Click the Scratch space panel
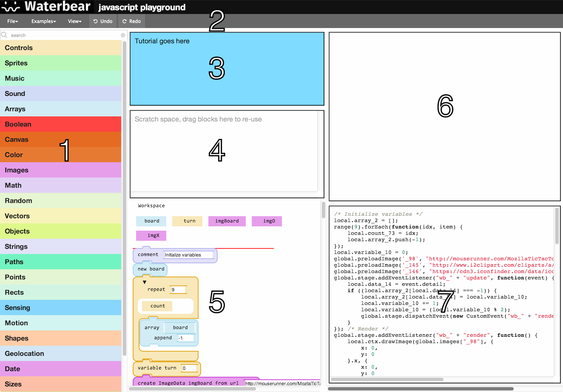Viewport: 563px width, 392px height. (227, 154)
